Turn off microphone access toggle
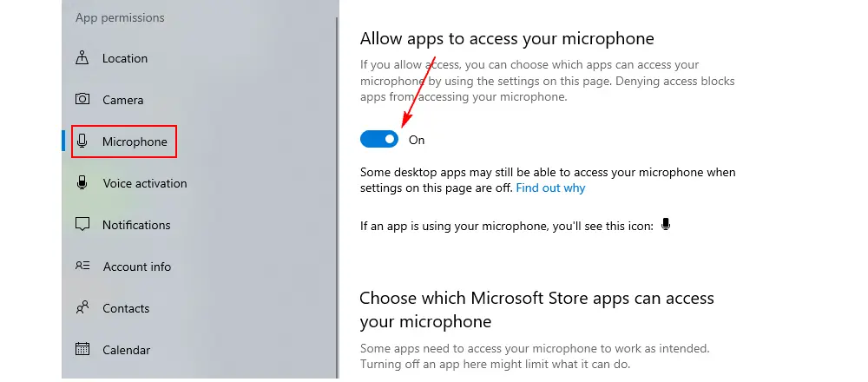Image resolution: width=868 pixels, height=382 pixels. pos(379,140)
